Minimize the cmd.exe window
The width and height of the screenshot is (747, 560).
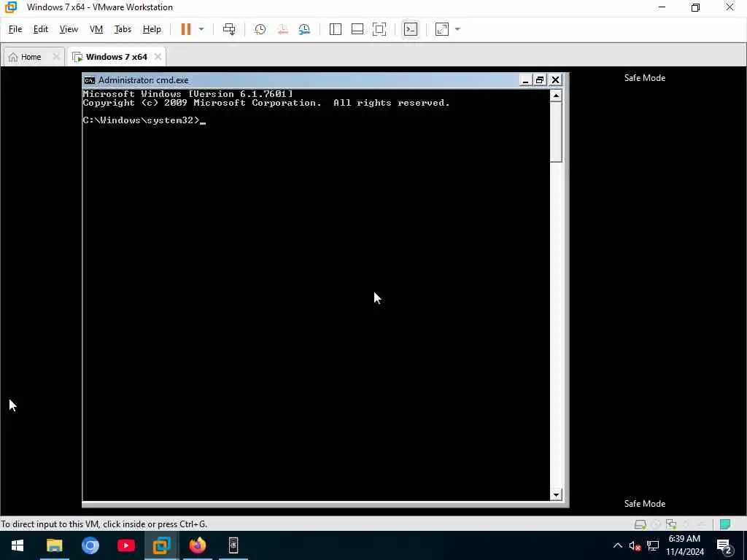point(525,80)
